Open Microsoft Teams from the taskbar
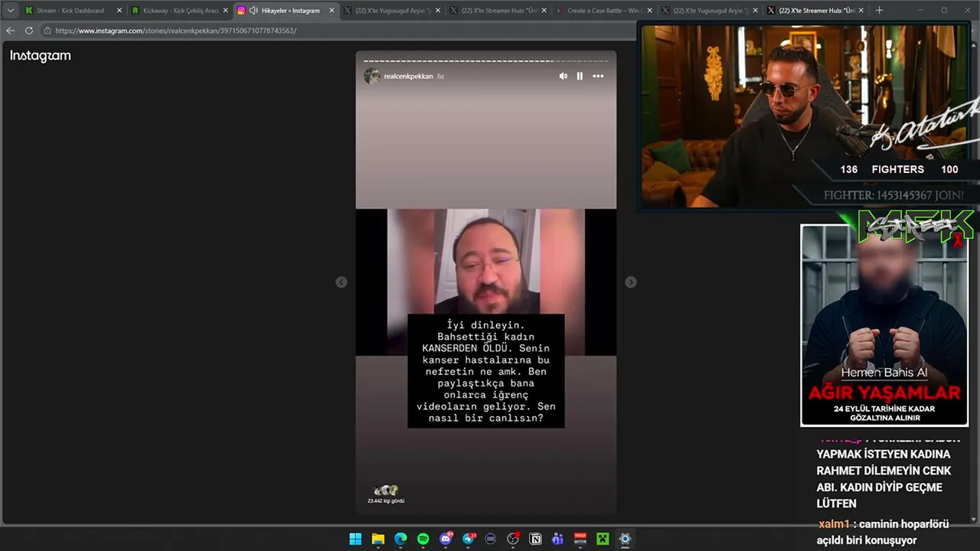 tap(558, 539)
